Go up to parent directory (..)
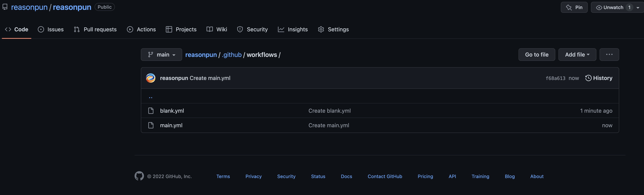Image resolution: width=644 pixels, height=195 pixels. pos(150,96)
